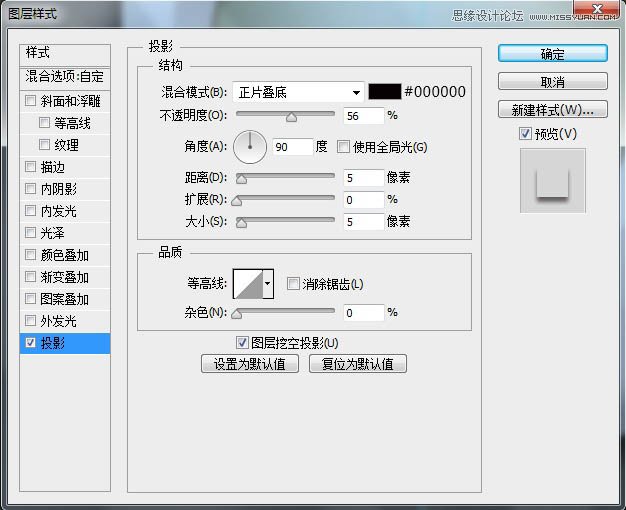Focus the 角度 value field
This screenshot has width=626, height=510.
[x=293, y=147]
